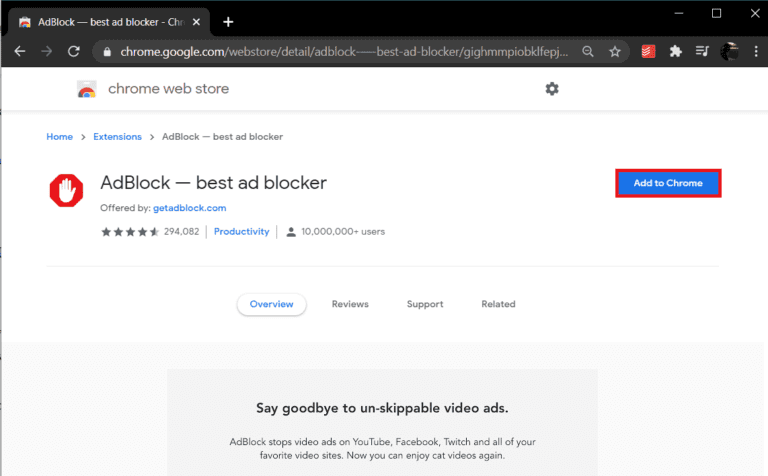Screen dimensions: 768x476
Task: Open the media controls icon
Action: click(x=702, y=51)
